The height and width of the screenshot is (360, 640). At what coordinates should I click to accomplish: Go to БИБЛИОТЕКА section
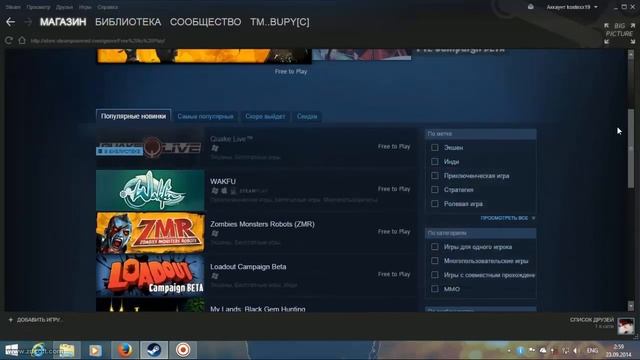[128, 22]
